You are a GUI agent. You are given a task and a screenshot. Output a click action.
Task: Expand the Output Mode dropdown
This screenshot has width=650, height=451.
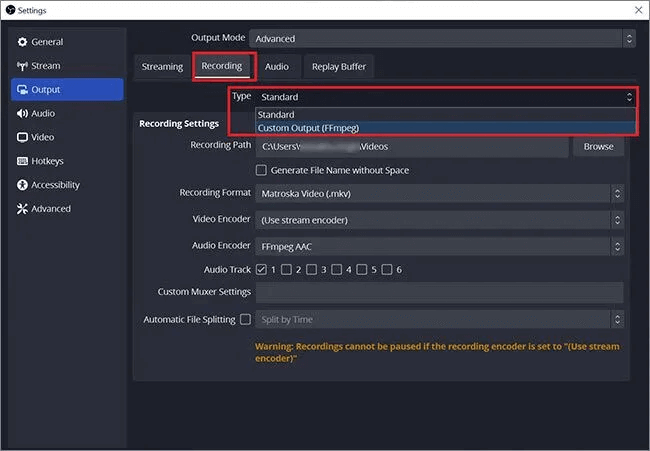click(442, 39)
